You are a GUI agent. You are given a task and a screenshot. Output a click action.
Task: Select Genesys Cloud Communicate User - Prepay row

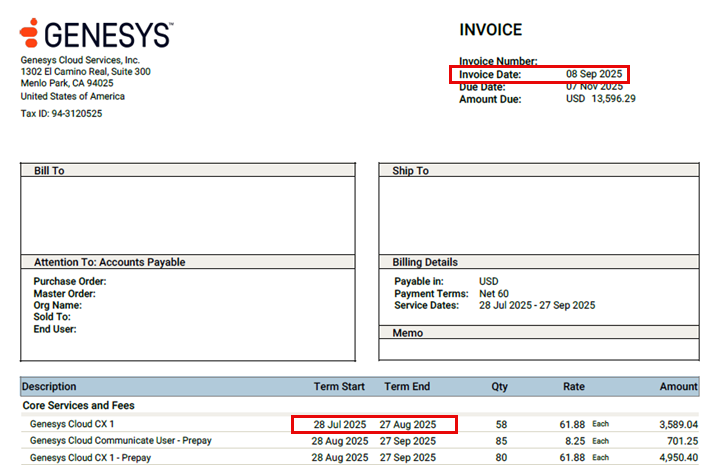120,441
